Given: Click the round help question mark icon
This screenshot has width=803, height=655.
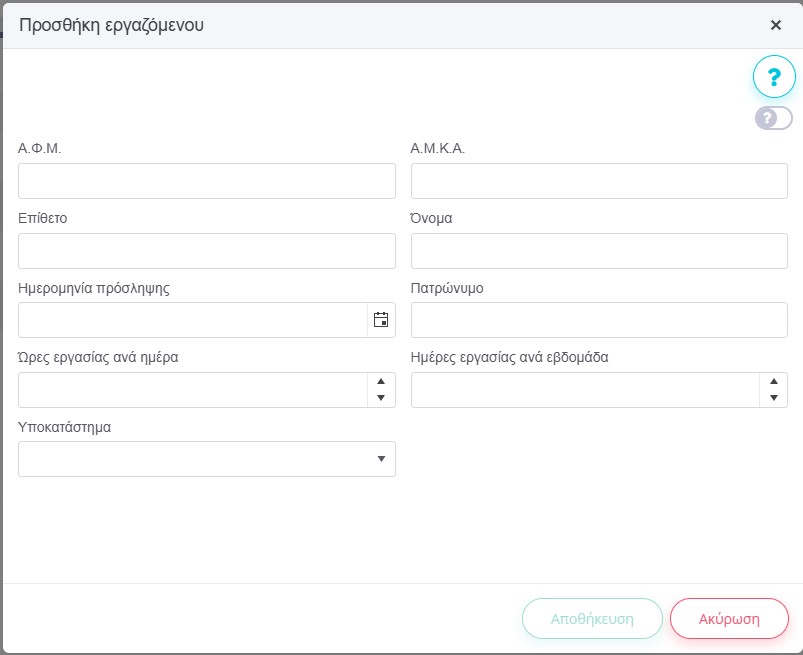Looking at the screenshot, I should [773, 76].
